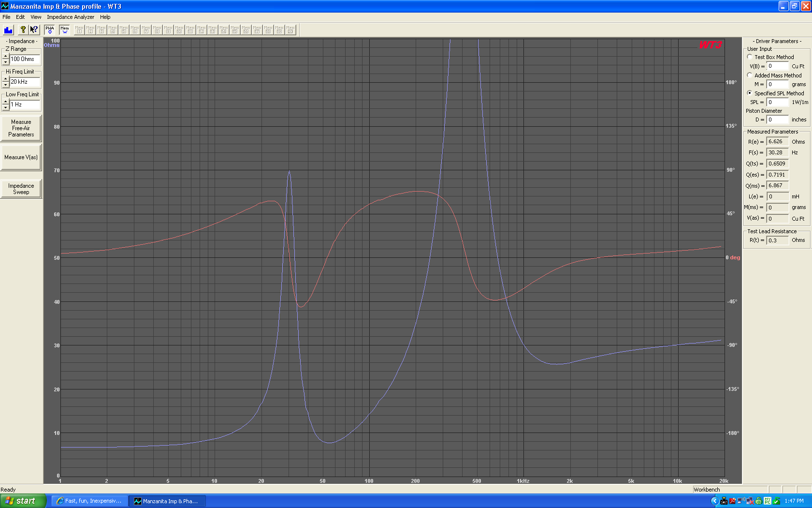Select the Mem 8 memory slot icon

[x=157, y=30]
